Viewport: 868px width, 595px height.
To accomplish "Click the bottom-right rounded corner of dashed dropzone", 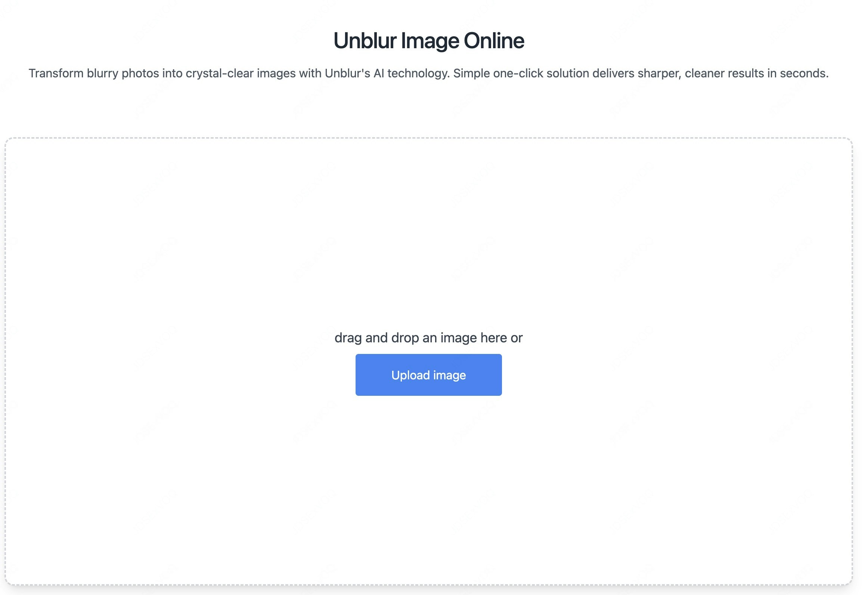I will coord(849,582).
